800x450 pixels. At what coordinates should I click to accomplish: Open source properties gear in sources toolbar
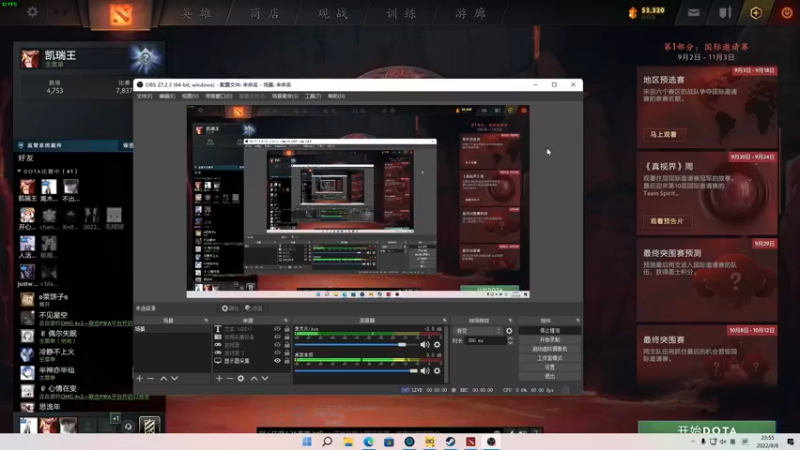pos(241,379)
